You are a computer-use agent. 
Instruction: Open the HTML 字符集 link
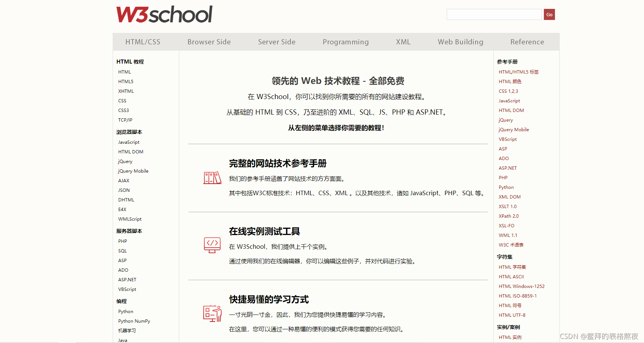click(512, 267)
